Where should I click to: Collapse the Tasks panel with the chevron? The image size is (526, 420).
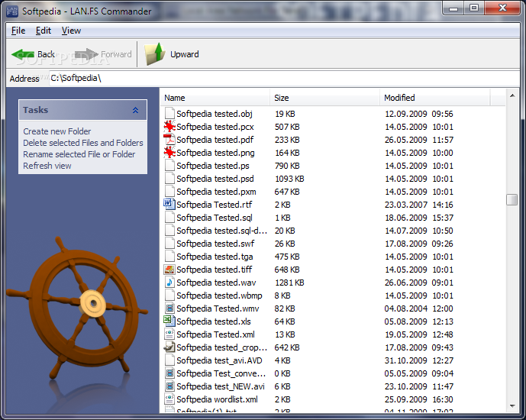click(136, 110)
